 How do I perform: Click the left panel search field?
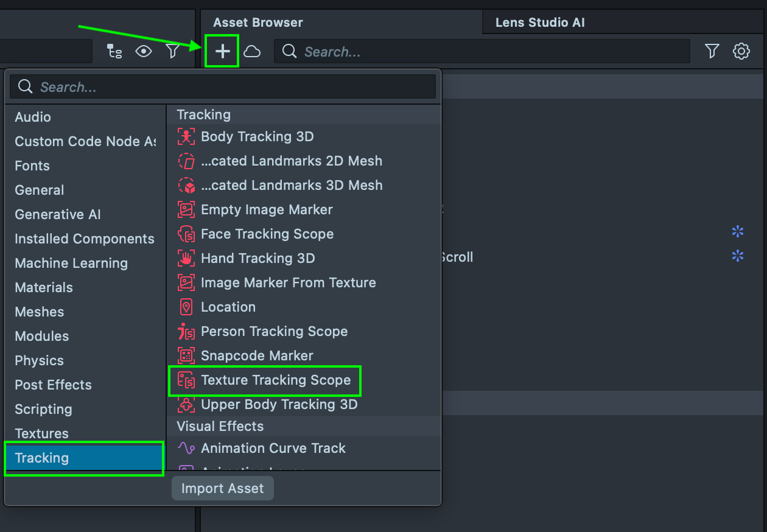(x=46, y=51)
